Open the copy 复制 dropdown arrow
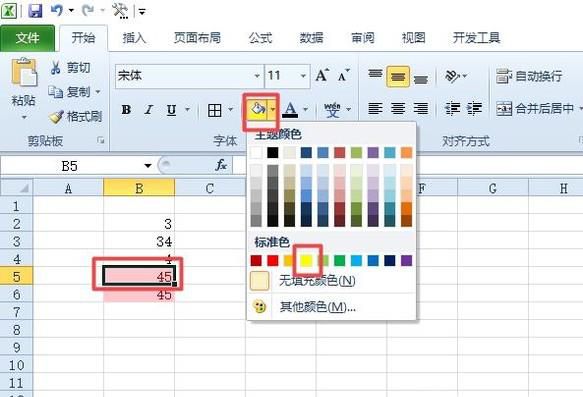The image size is (583, 397). tap(98, 91)
